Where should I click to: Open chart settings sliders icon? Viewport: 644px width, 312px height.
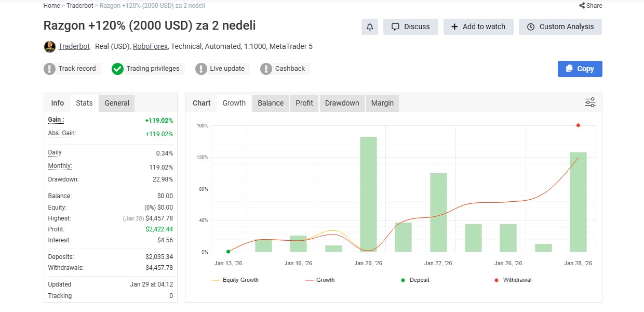590,102
